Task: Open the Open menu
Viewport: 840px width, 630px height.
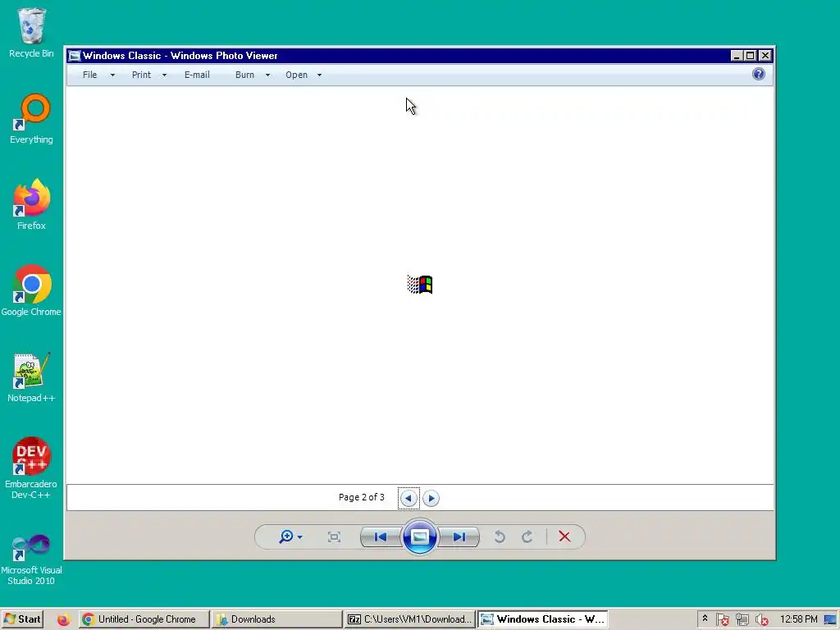Action: pos(296,75)
